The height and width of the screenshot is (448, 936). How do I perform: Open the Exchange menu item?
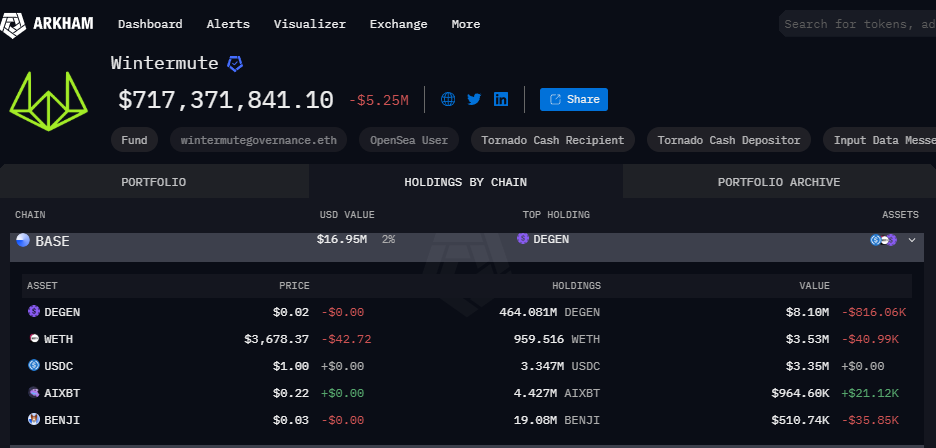(398, 24)
